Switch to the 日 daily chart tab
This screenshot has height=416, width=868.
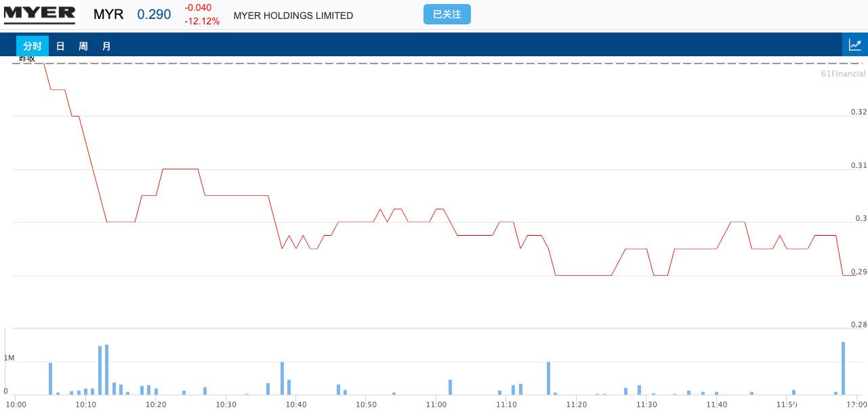(60, 46)
